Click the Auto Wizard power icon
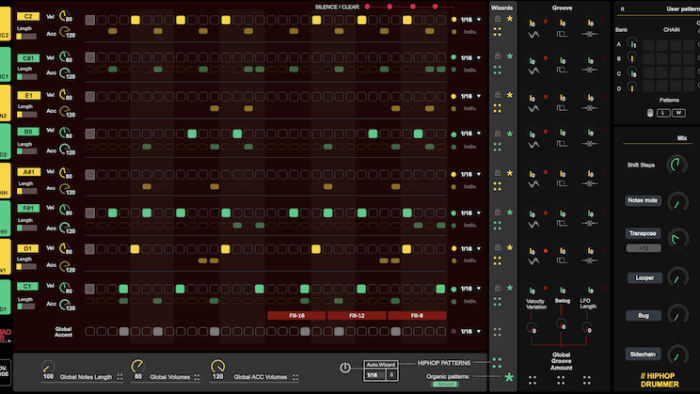 (x=345, y=368)
